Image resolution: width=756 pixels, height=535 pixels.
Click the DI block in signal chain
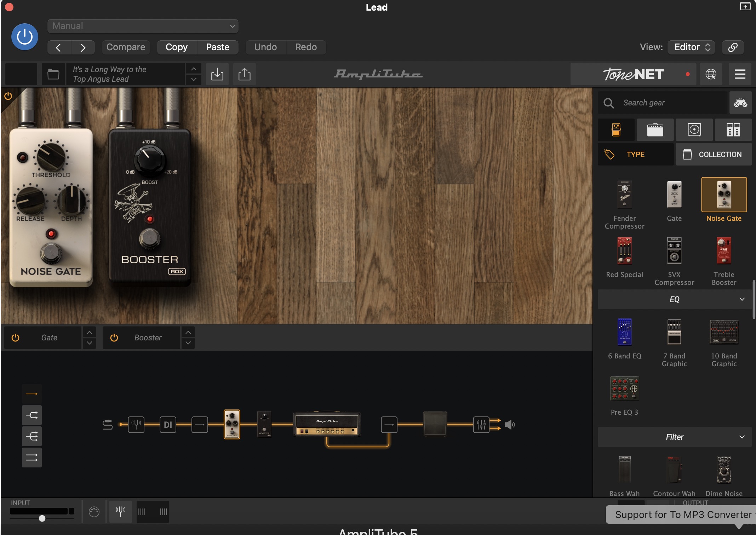coord(168,425)
